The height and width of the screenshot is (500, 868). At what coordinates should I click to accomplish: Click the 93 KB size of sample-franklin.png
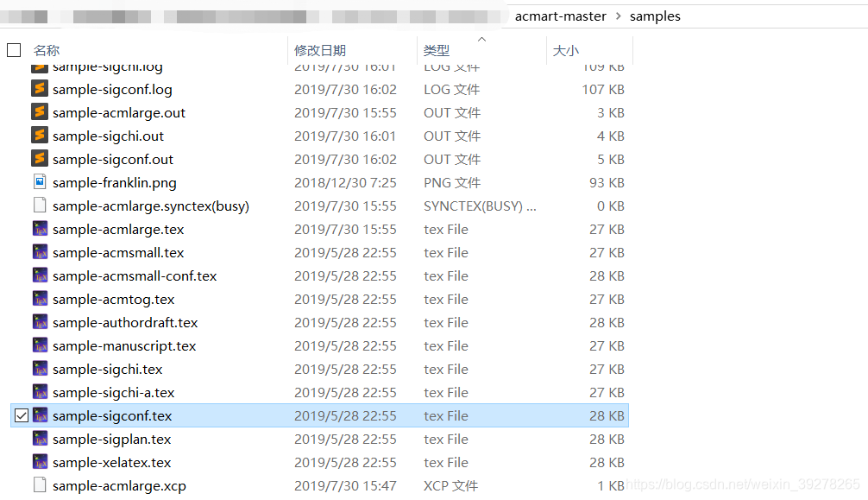pos(607,182)
